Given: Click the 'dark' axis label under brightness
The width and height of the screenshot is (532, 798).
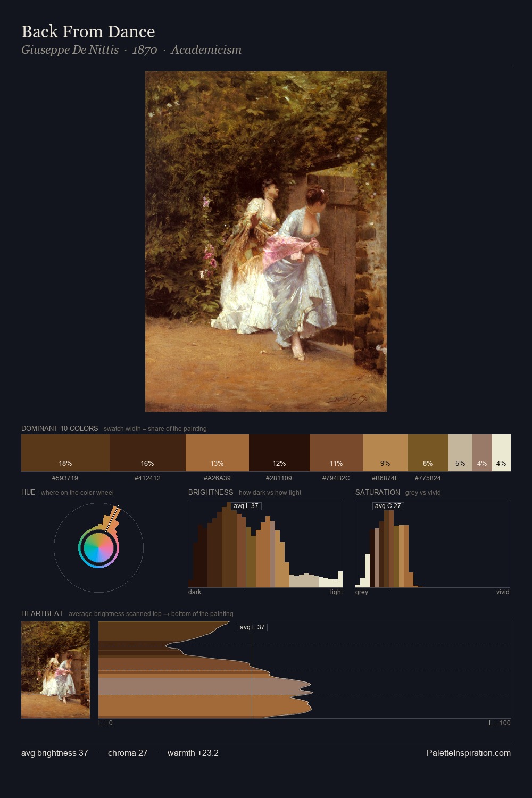Looking at the screenshot, I should 195,592.
